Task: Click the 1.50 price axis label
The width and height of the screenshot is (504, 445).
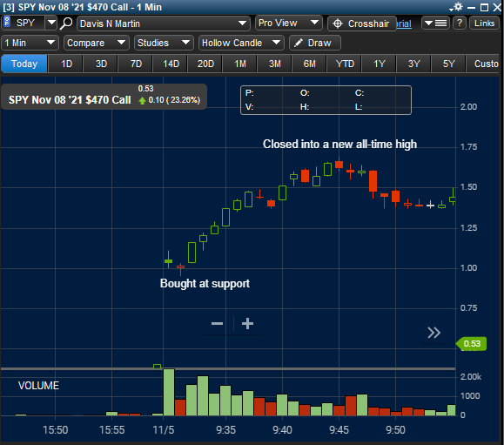Action: pyautogui.click(x=468, y=187)
